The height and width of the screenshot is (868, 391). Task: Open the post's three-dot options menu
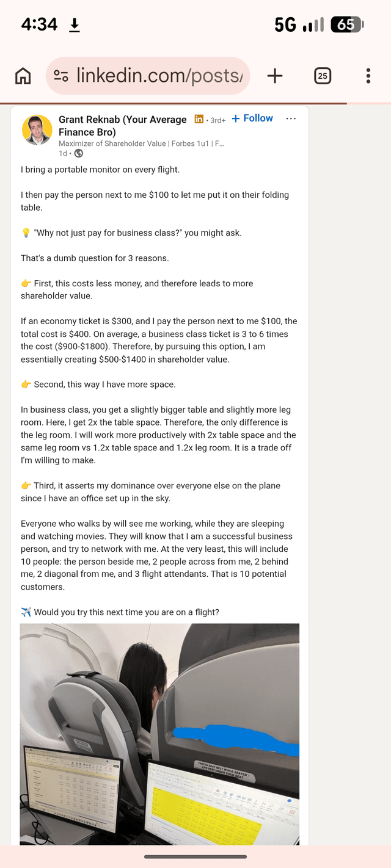(x=291, y=118)
